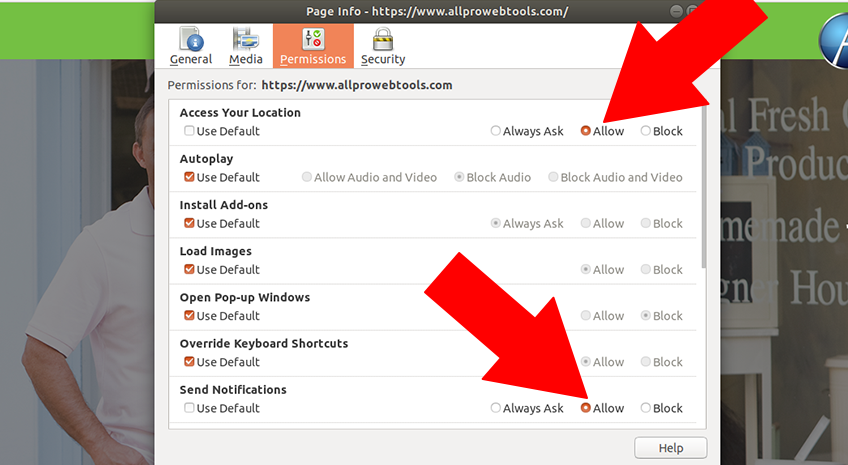Click the Permissions for site URL text
This screenshot has width=848, height=465.
pyautogui.click(x=357, y=85)
